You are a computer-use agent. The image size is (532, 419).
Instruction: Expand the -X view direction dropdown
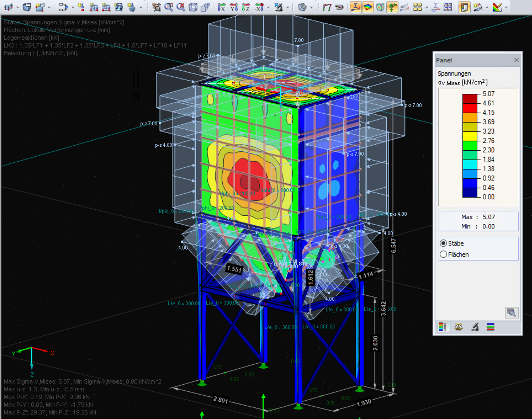[x=268, y=7]
